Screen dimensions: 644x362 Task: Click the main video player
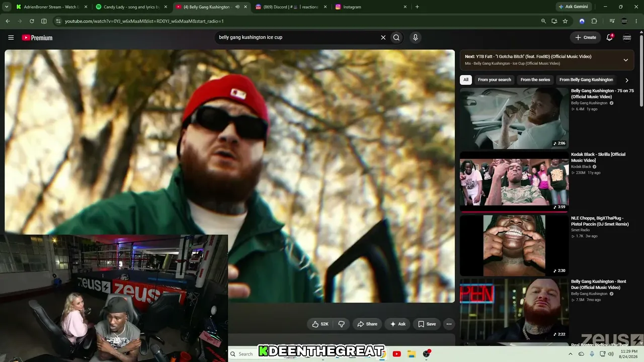tap(229, 176)
